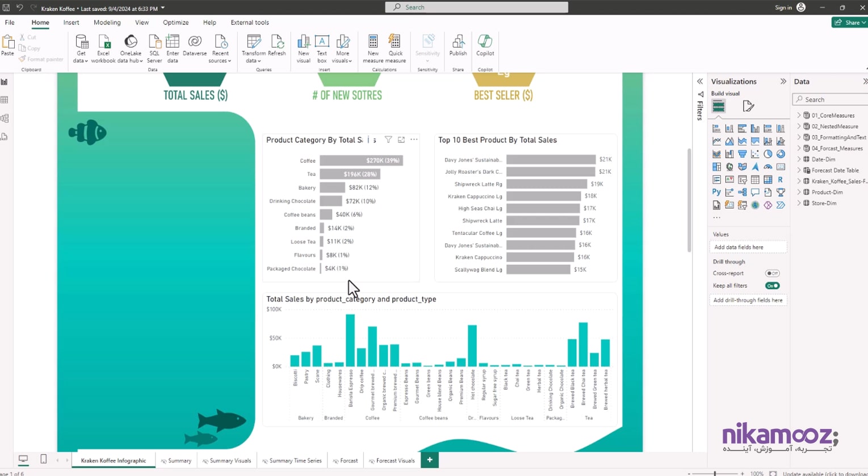Open more options on Product Category visual
Screen dimensions: 868x476
(x=414, y=140)
